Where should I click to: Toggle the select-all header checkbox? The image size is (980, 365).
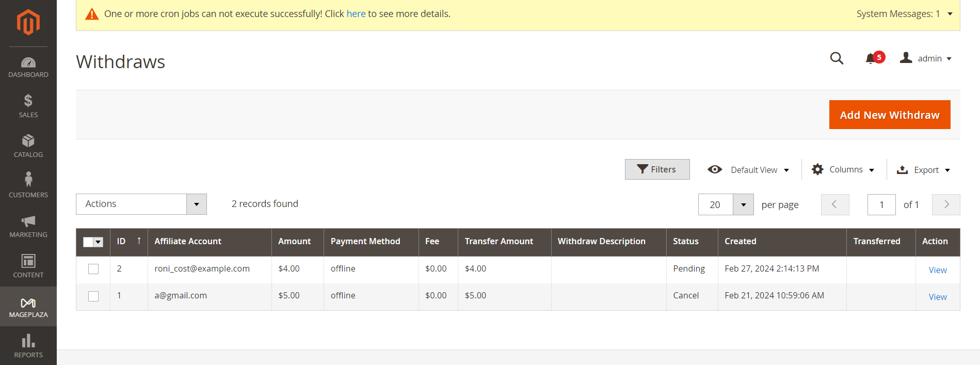coord(88,242)
